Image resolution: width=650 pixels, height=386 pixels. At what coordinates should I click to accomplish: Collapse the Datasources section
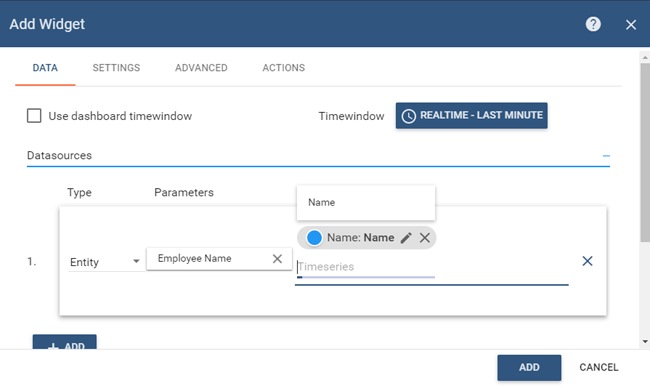606,156
